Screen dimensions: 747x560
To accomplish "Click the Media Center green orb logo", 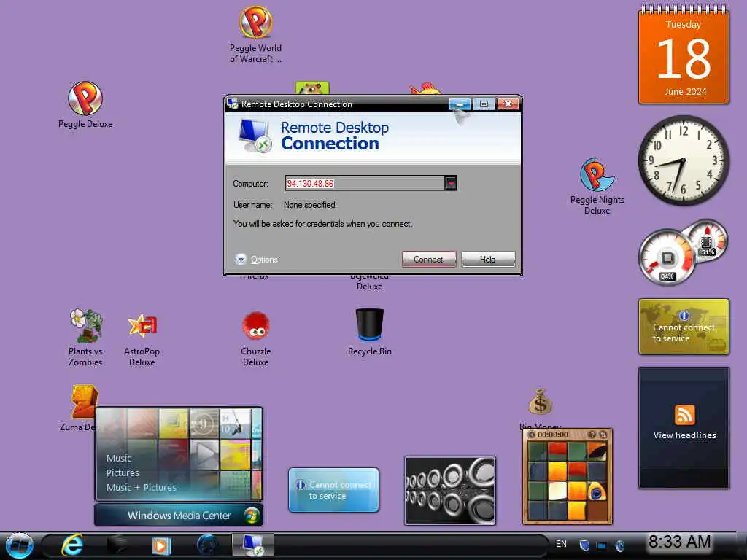I will 252,516.
